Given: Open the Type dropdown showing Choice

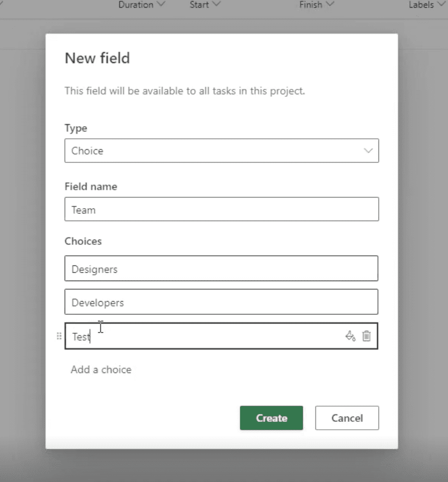Looking at the screenshot, I should click(x=222, y=151).
